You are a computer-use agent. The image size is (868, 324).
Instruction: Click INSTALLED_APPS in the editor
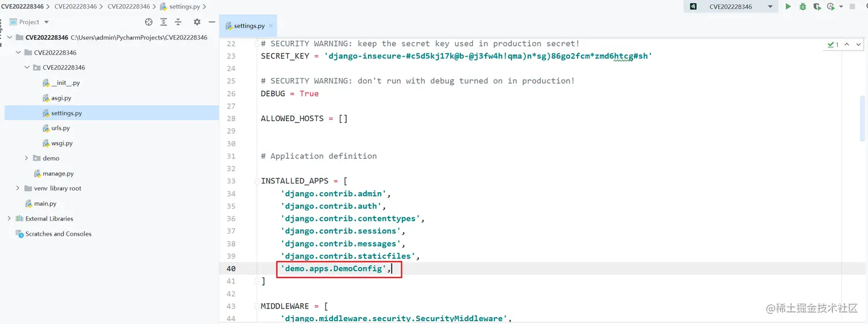[x=294, y=181]
